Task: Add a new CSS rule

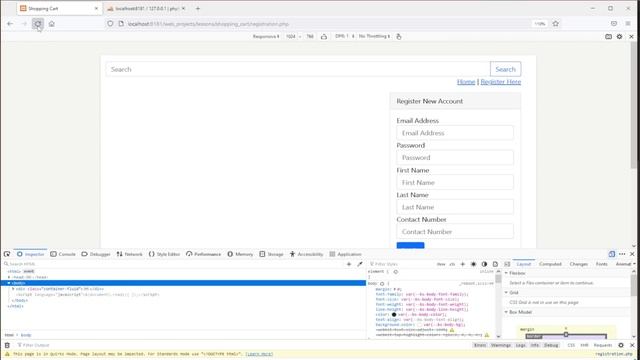Action: pyautogui.click(x=462, y=264)
